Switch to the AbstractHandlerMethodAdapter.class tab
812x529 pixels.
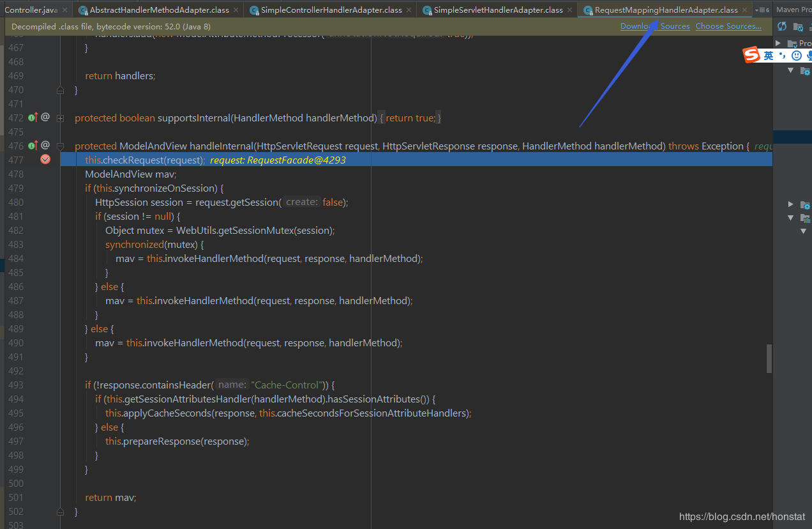tap(159, 10)
